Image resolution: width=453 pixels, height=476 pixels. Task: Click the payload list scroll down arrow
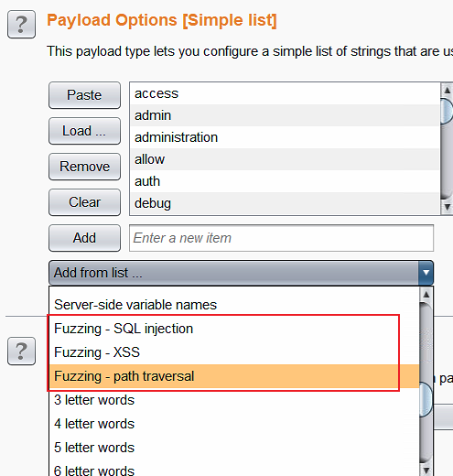click(x=447, y=207)
